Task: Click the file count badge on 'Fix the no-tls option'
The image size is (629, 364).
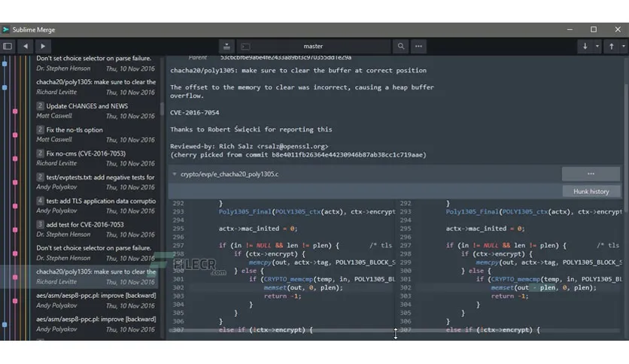Action: click(40, 129)
